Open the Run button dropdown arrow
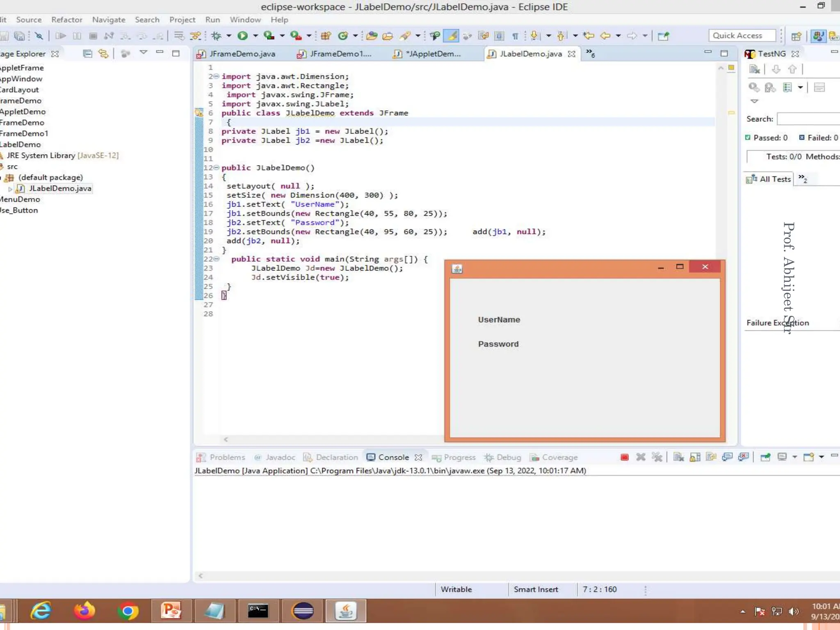840x630 pixels. 255,36
